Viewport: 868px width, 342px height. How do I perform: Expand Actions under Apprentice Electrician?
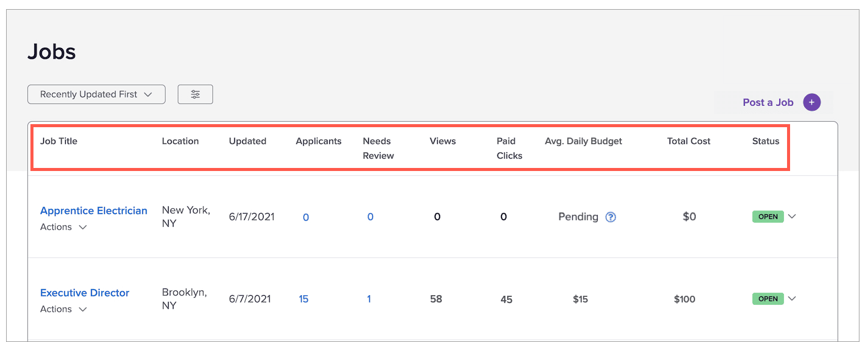[63, 227]
